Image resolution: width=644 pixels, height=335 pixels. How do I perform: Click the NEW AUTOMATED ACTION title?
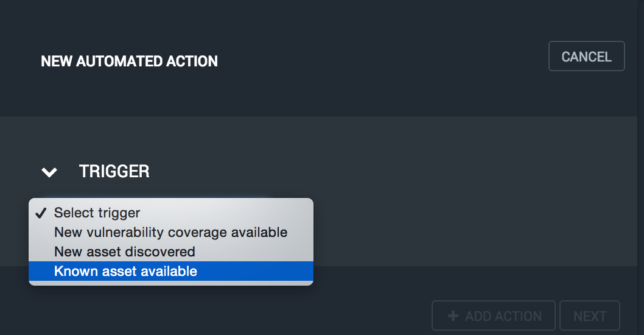coord(129,62)
